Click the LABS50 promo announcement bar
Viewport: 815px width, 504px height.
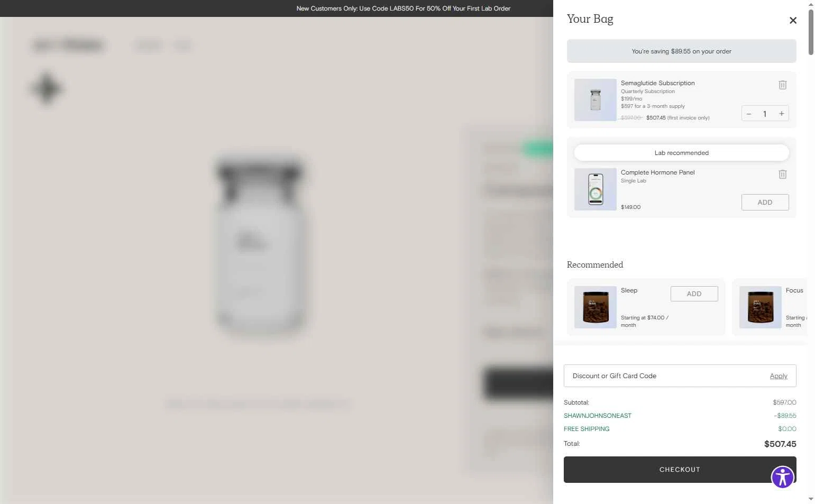(403, 8)
